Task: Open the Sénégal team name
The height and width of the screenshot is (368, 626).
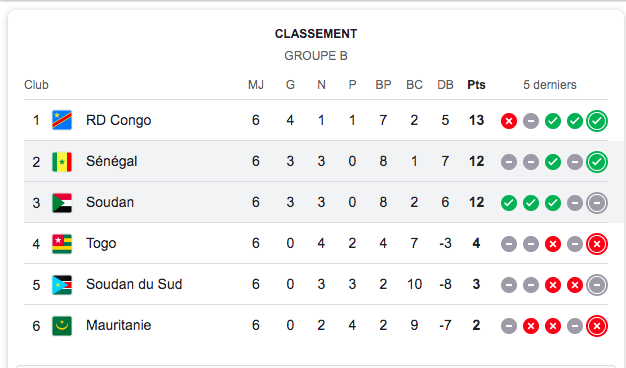Action: click(x=112, y=161)
